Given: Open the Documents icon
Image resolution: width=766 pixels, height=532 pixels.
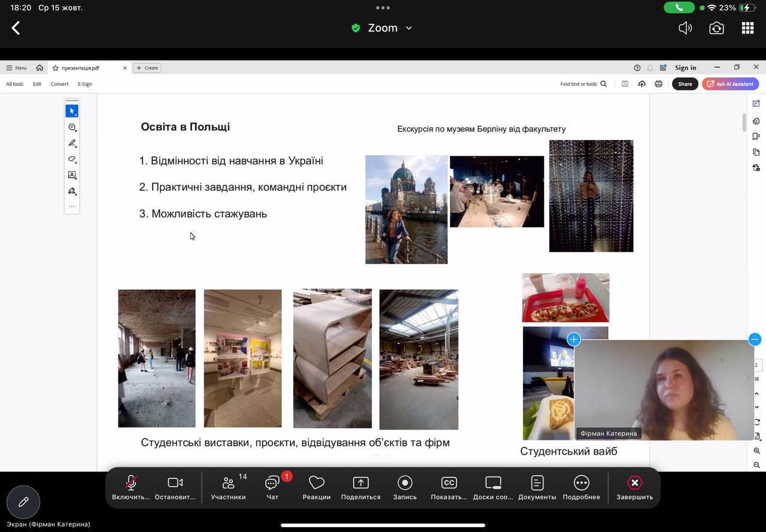Looking at the screenshot, I should [537, 488].
